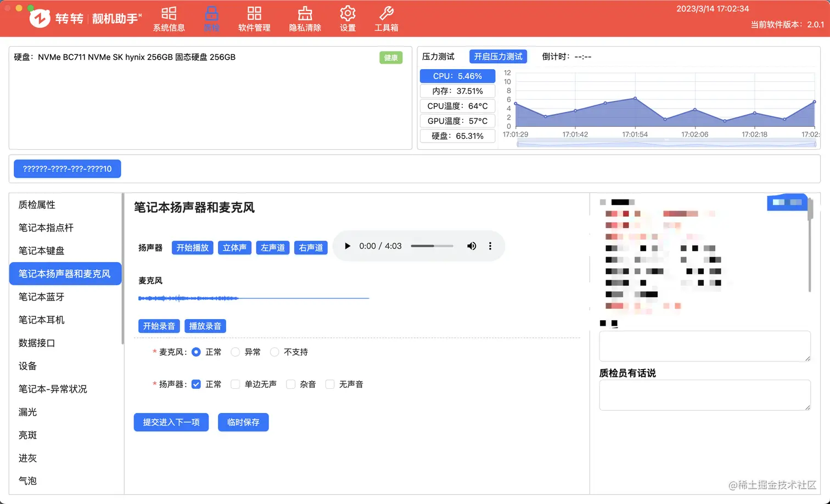This screenshot has width=830, height=504.
Task: Click the 开启压力测试 button
Action: pyautogui.click(x=497, y=56)
